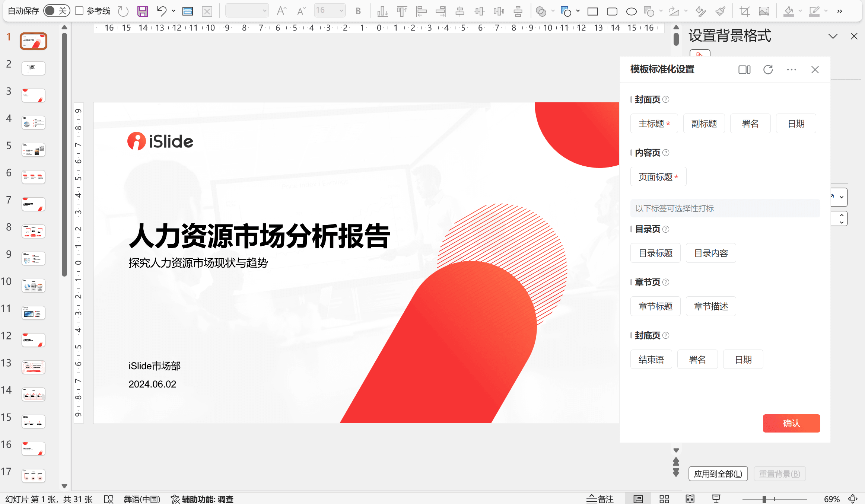Open the three-dots more menu in panel
865x504 pixels.
(791, 70)
